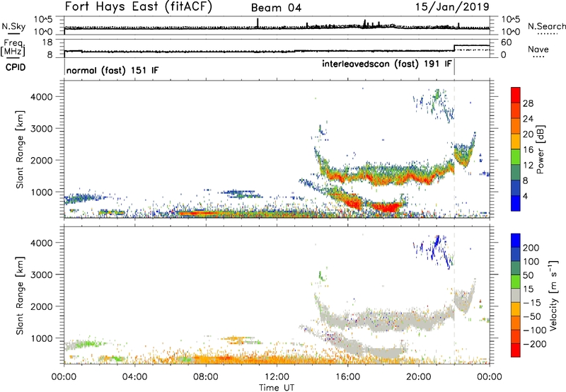Viewport: 566px width, 392px height.
Task: Click the '4000' tick on power panel
Action: [41, 97]
